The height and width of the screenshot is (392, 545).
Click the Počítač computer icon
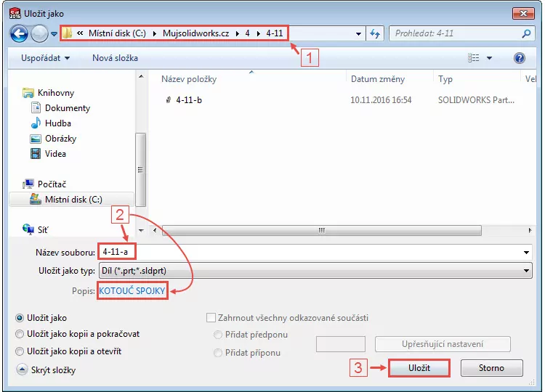[x=28, y=184]
